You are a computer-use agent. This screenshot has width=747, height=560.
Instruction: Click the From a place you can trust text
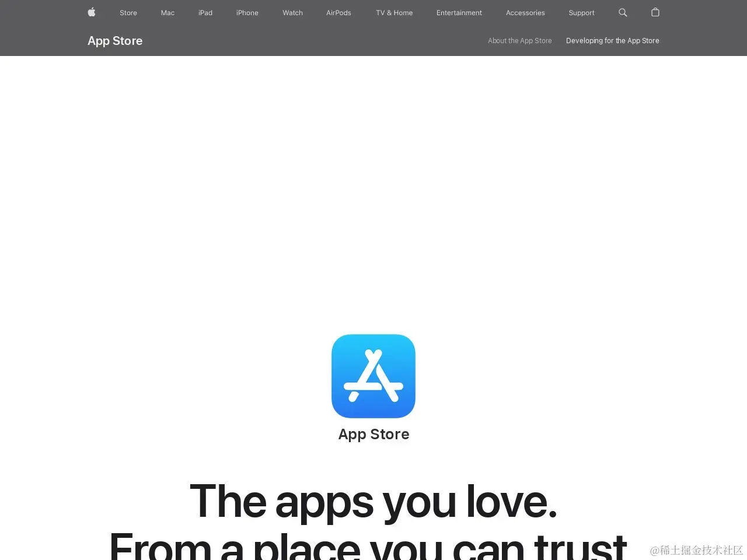tap(368, 545)
